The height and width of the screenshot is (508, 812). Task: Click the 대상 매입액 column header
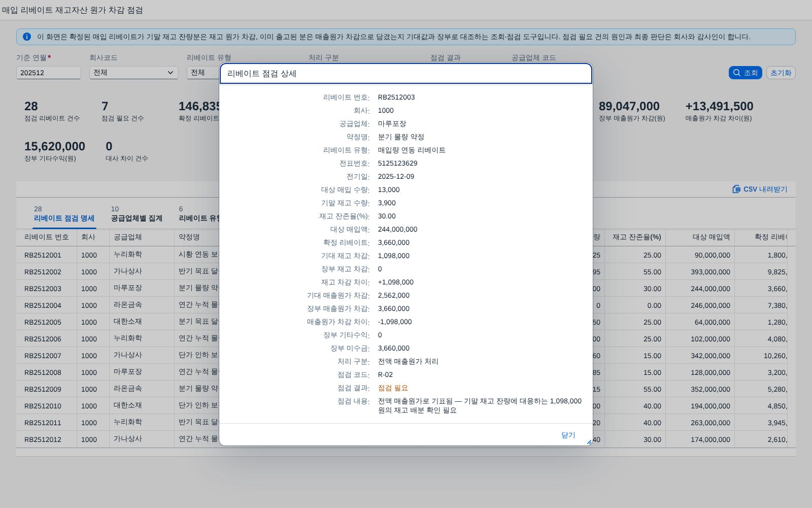[700, 237]
